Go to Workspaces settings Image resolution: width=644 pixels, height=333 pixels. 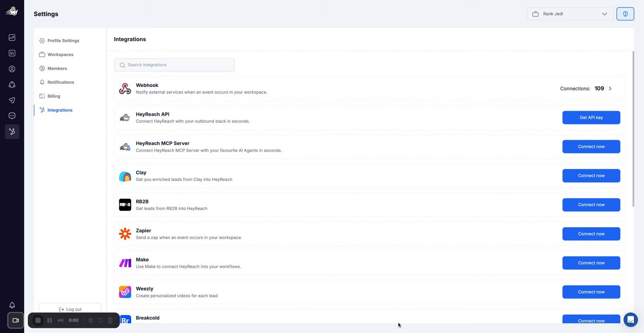tap(61, 55)
